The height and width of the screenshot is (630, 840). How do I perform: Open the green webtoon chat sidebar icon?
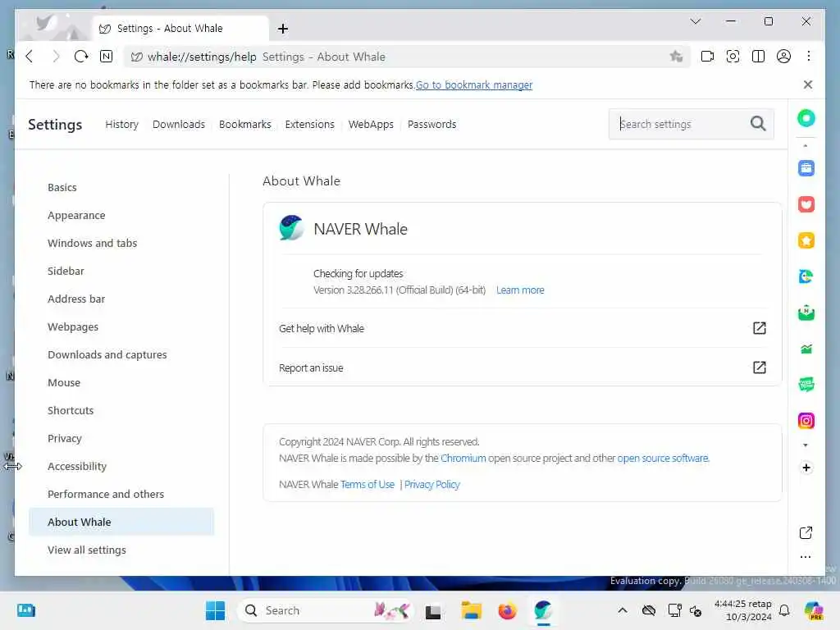[x=806, y=384]
